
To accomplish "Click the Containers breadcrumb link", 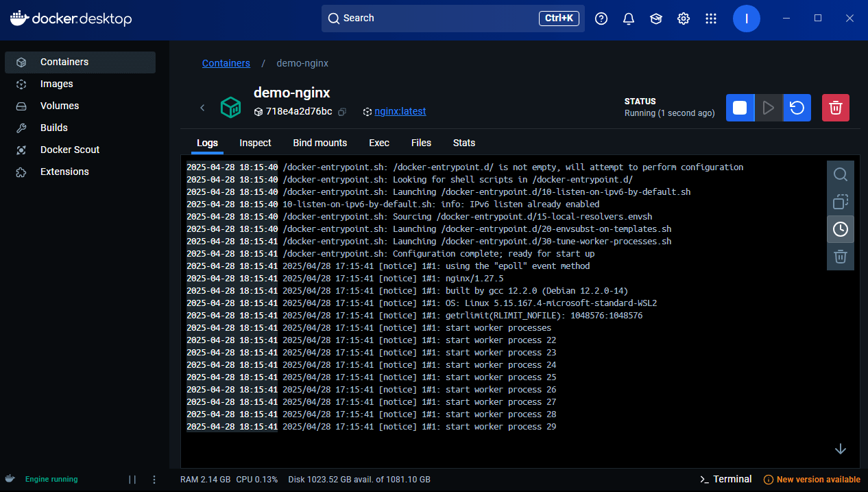I will 226,63.
